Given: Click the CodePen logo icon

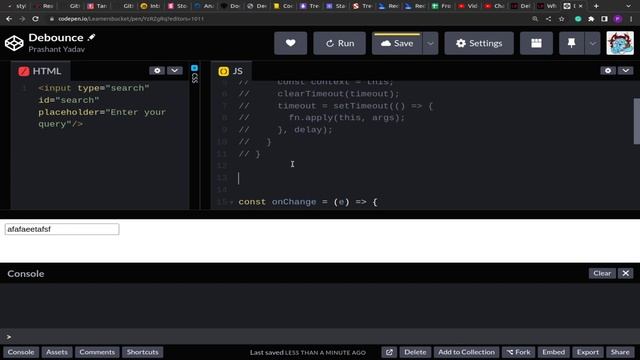Looking at the screenshot, I should pyautogui.click(x=14, y=43).
